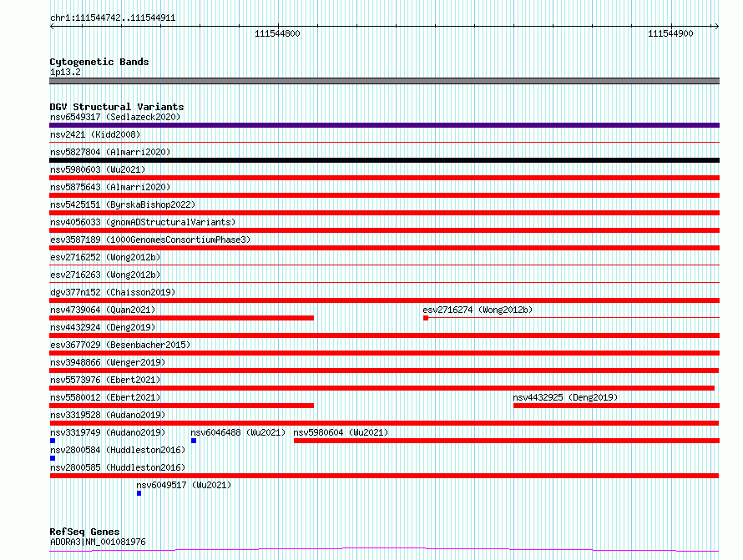743x560 pixels.
Task: Click nsv4432924 (Deng2019) variant label
Action: pos(103,327)
